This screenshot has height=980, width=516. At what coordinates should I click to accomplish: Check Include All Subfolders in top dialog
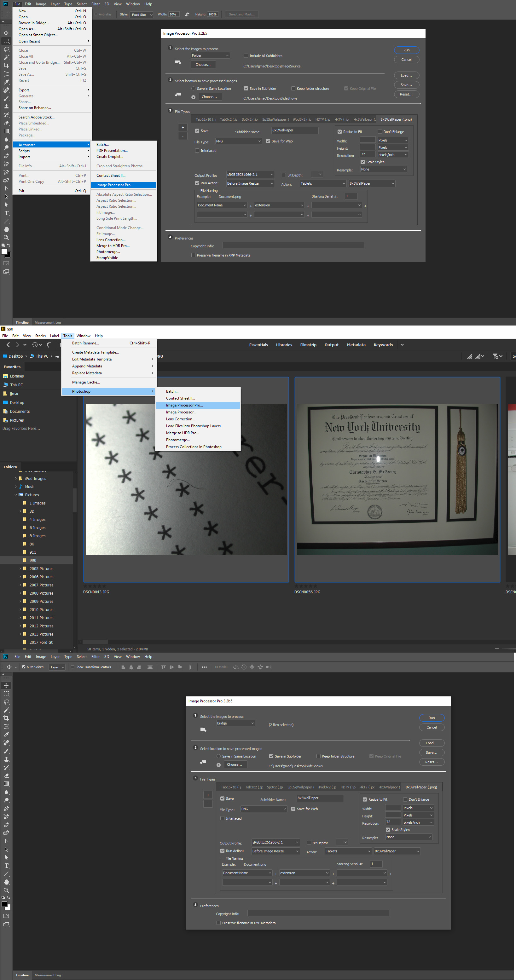(x=246, y=56)
